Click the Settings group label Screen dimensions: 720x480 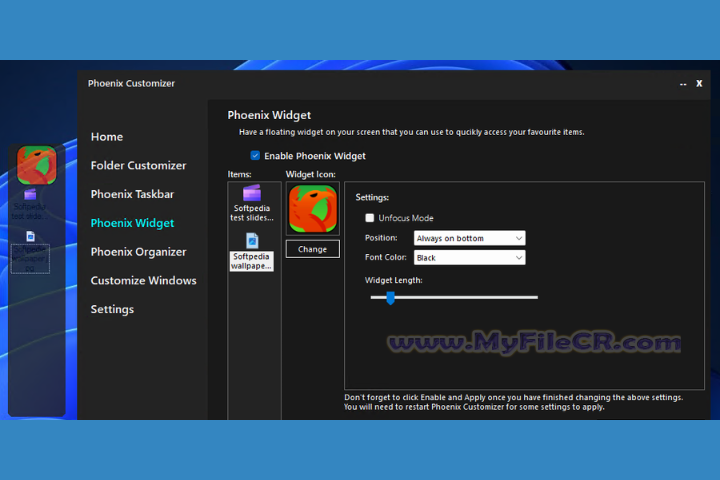click(x=372, y=198)
